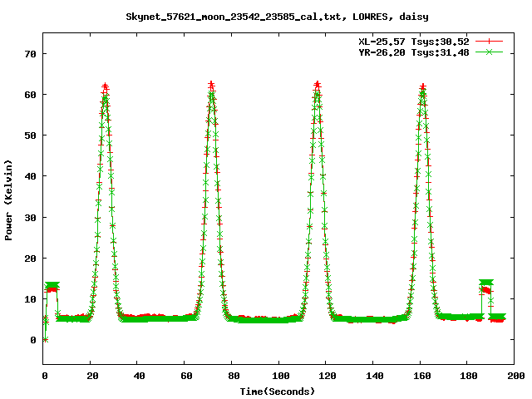This screenshot has width=532, height=399.
Task: Click the x-axis tick label 40
Action: pyautogui.click(x=139, y=376)
